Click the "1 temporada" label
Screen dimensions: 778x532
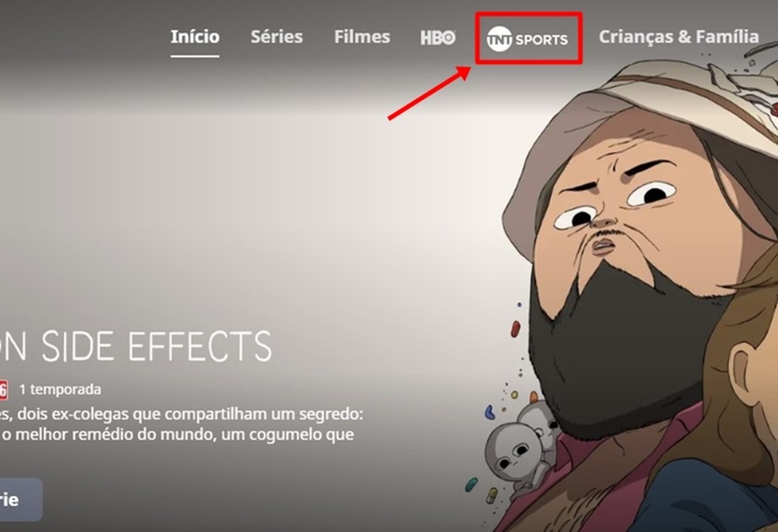(60, 390)
